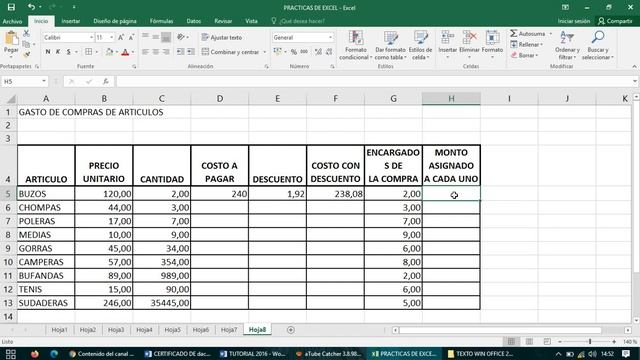Save the workbook with the save icon

click(x=11, y=7)
